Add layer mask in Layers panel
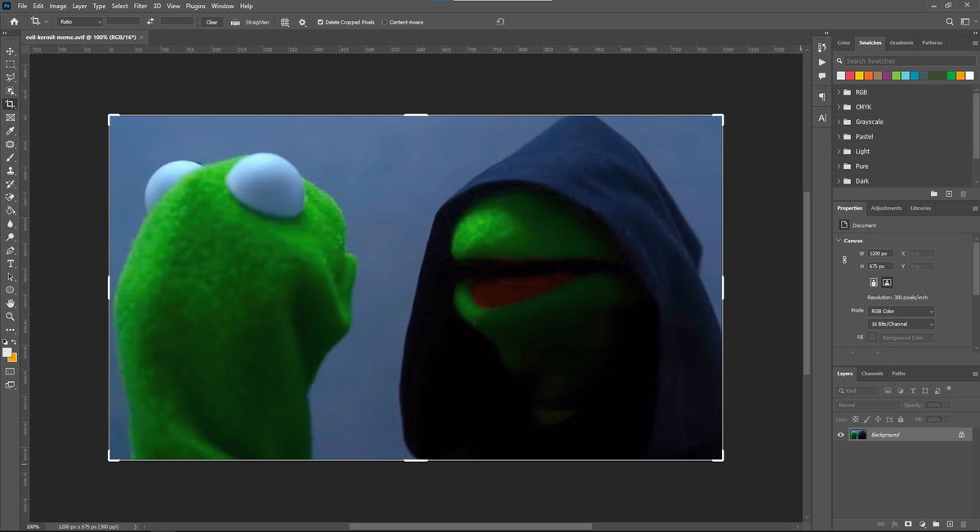980x532 pixels. point(908,524)
